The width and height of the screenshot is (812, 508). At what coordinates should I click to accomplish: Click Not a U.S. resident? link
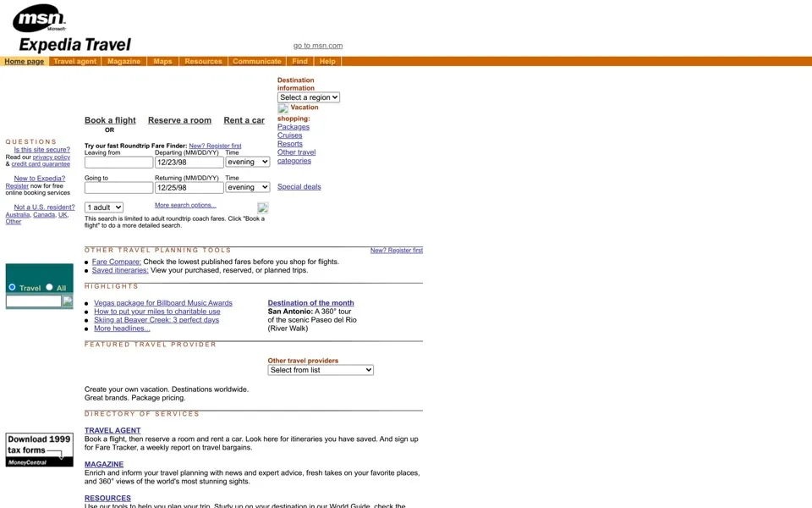[44, 207]
